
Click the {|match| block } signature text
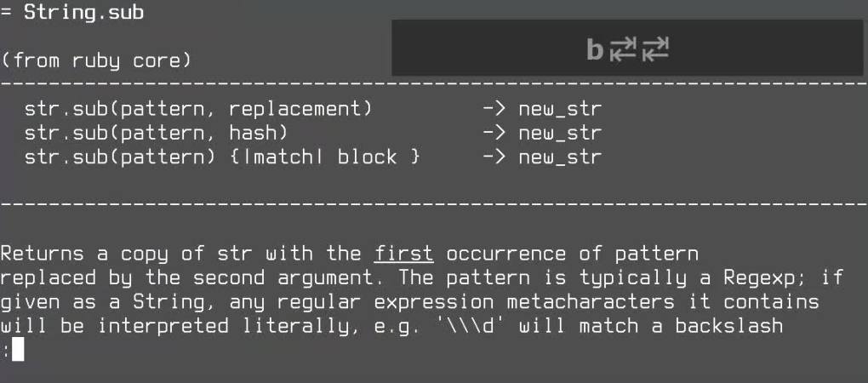click(324, 157)
